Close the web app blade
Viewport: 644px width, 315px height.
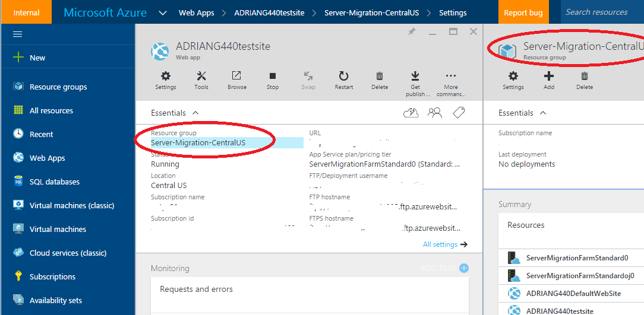473,31
